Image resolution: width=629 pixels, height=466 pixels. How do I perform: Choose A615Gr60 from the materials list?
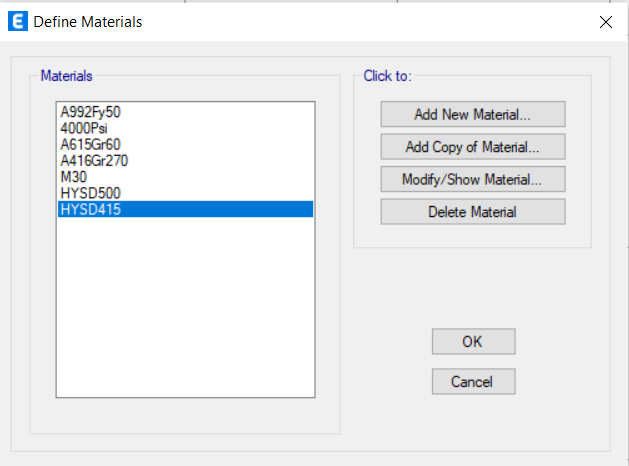coord(185,144)
